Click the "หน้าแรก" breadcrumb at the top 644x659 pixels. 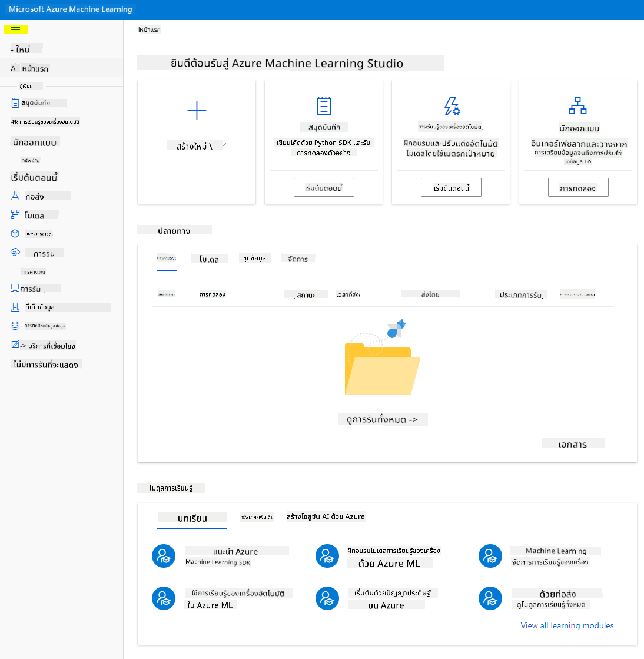[150, 29]
